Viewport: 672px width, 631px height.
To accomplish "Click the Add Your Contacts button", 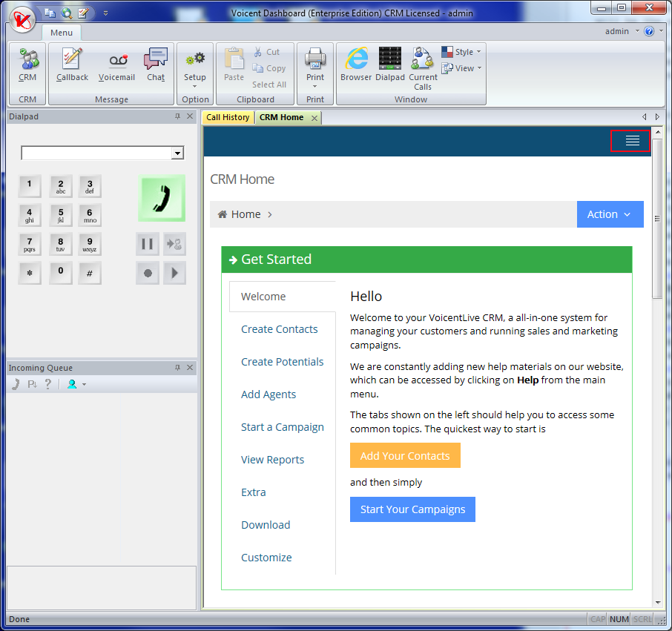I will tap(405, 455).
